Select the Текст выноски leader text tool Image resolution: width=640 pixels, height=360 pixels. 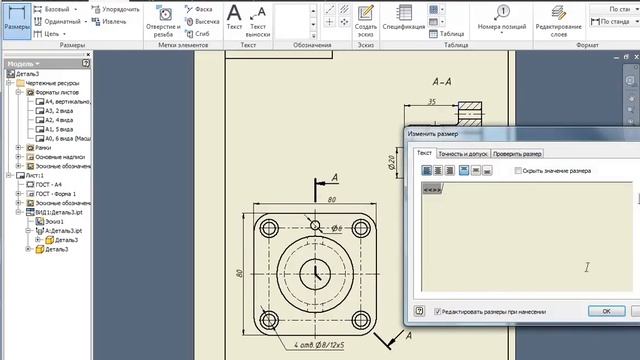point(258,22)
